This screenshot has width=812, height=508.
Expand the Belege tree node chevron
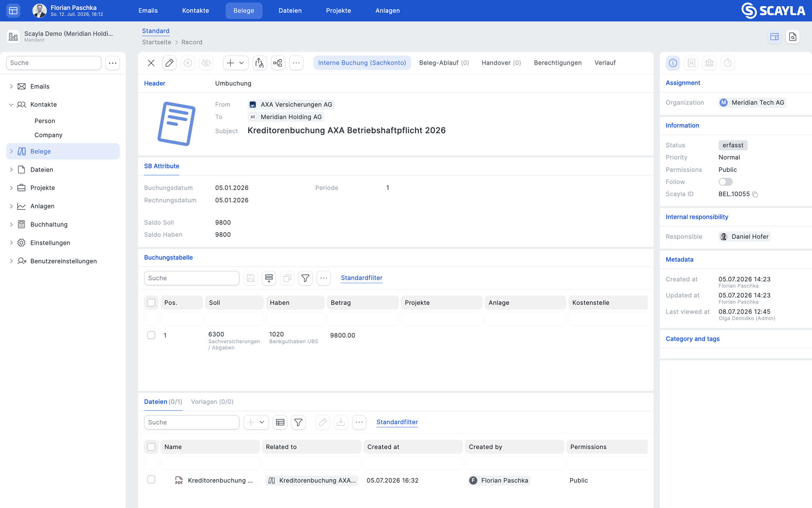[x=11, y=152]
